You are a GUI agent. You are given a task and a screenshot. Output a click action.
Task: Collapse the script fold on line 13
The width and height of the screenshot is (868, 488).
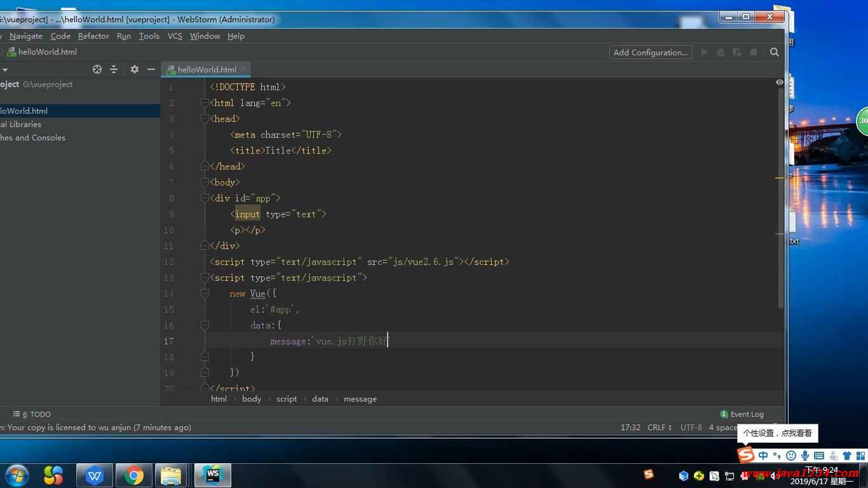205,277
